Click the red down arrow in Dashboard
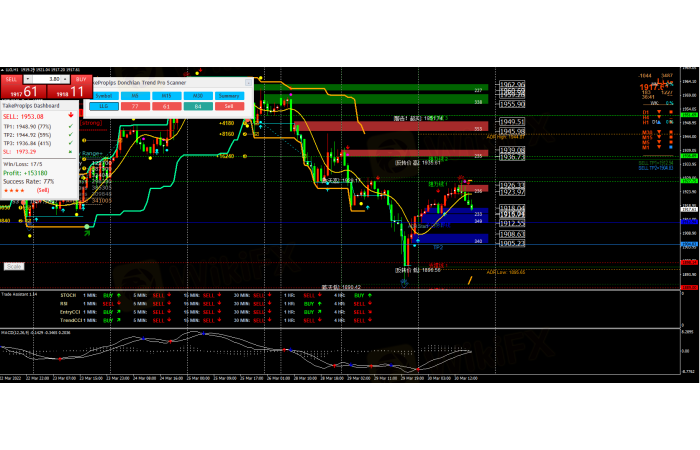The height and width of the screenshot is (450, 700). [68, 116]
